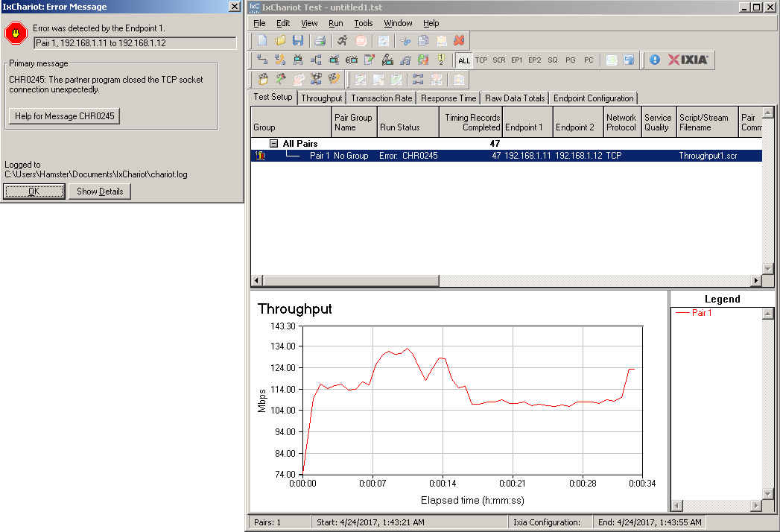Switch to the Throughput tab
Screen dimensions: 780x532
pos(322,98)
